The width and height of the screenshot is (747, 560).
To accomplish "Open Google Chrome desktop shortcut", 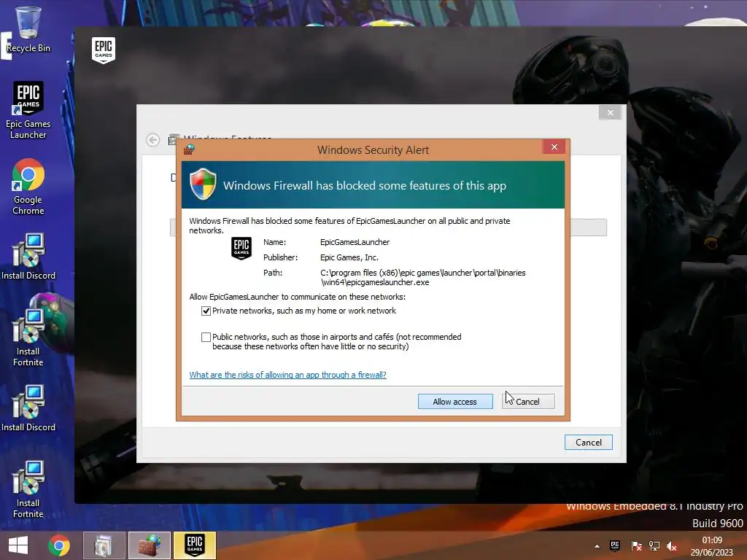I will (x=28, y=187).
